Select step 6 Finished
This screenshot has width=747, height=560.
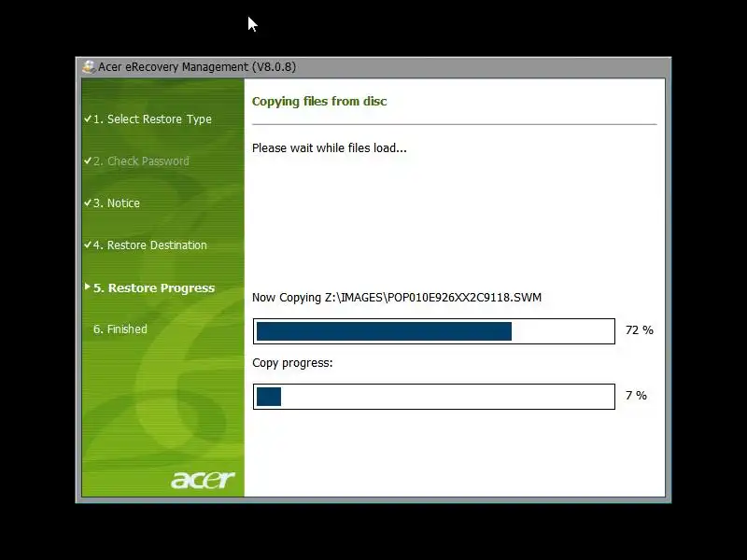pyautogui.click(x=120, y=329)
